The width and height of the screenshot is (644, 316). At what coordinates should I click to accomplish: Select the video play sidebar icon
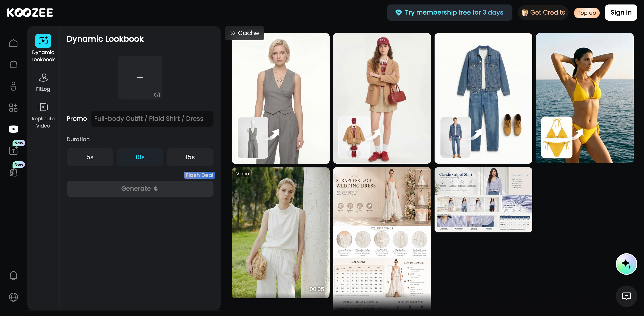[x=13, y=129]
